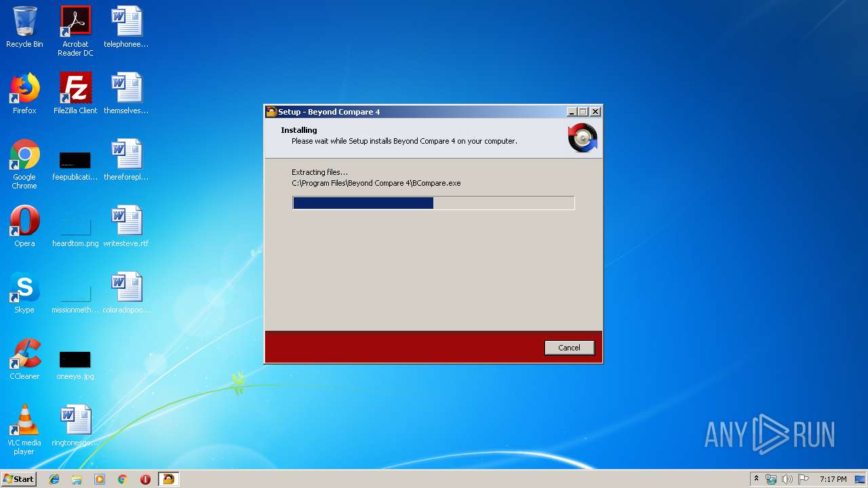Launch the Skype desktop shortcut
The image size is (868, 488).
24,293
